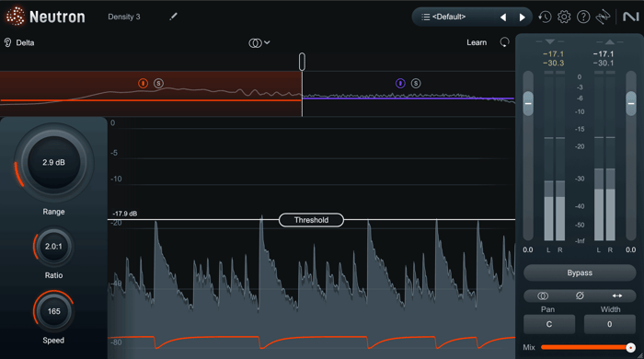The image size is (644, 359).
Task: Click the Ratio knob showing 2.0:1
Action: [53, 247]
